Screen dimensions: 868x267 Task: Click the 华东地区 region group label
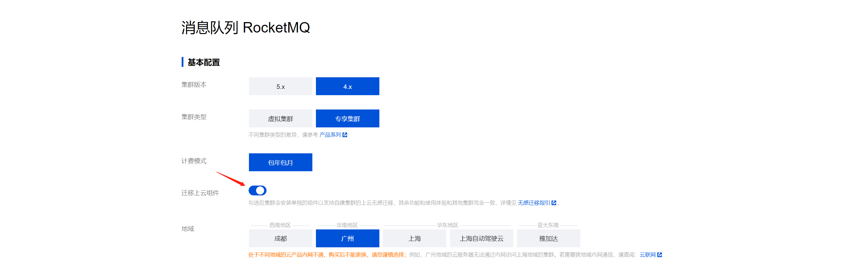click(x=448, y=225)
